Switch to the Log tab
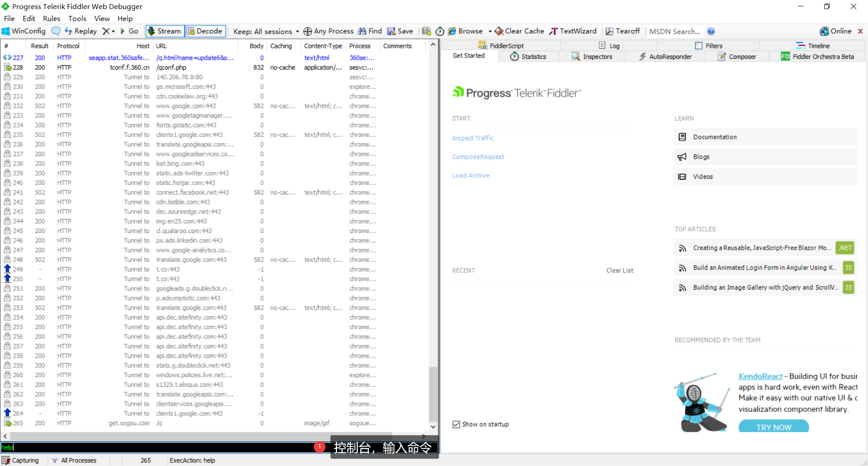 coord(609,46)
